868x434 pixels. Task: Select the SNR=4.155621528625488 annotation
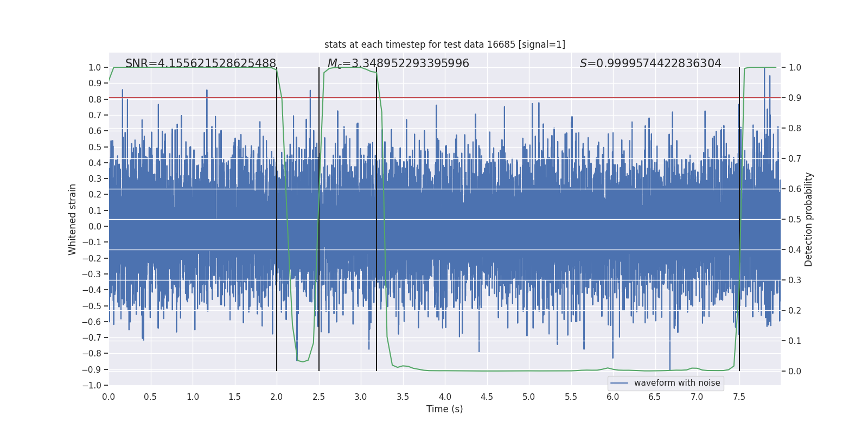click(201, 63)
